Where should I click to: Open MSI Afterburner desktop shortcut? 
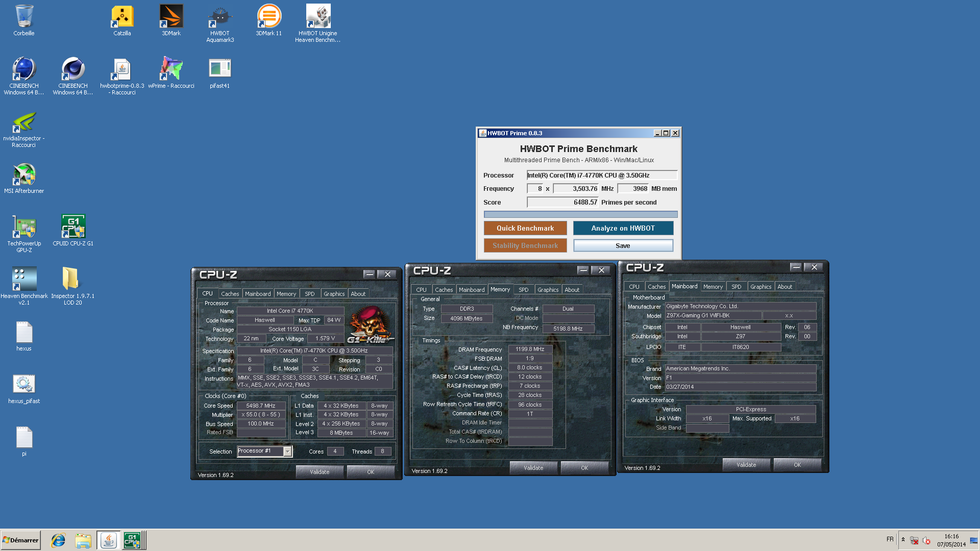(x=24, y=179)
